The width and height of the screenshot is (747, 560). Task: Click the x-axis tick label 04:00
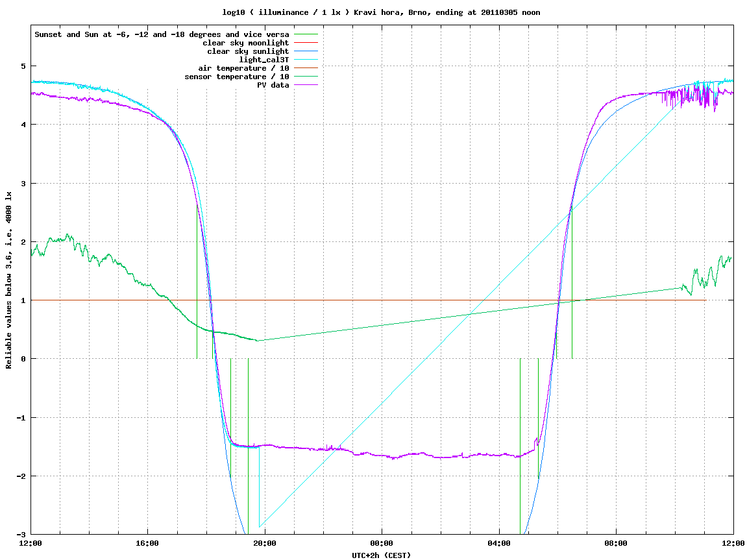coord(499,543)
